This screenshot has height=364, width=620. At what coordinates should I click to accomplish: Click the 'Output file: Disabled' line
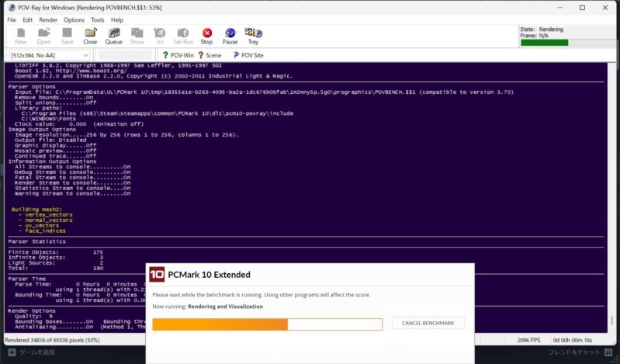[50, 140]
